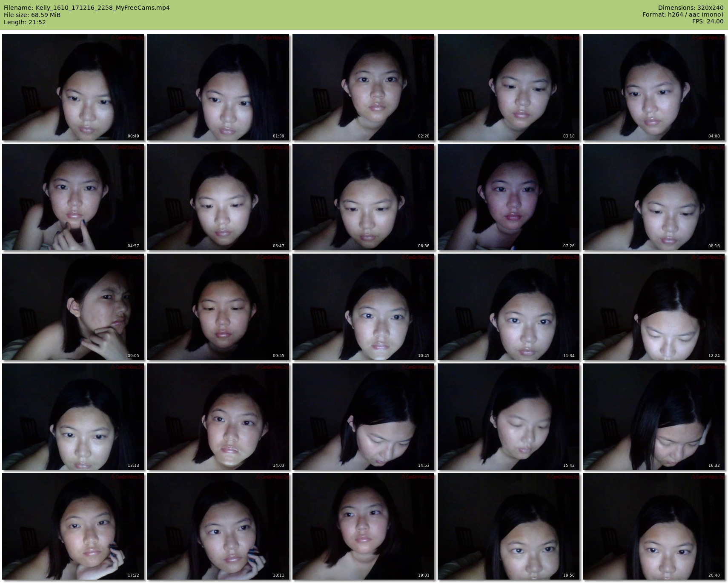This screenshot has height=583, width=728.
Task: Open the thumbnail stamped 00:49
Action: pyautogui.click(x=73, y=87)
